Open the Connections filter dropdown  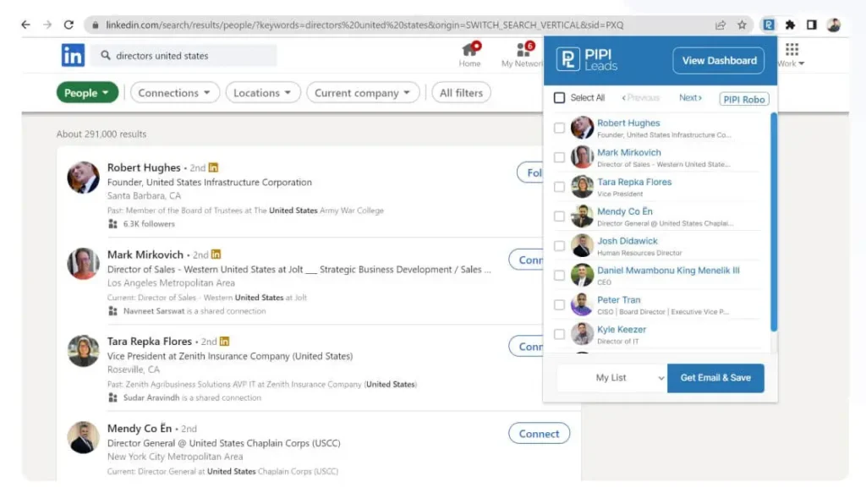(174, 93)
